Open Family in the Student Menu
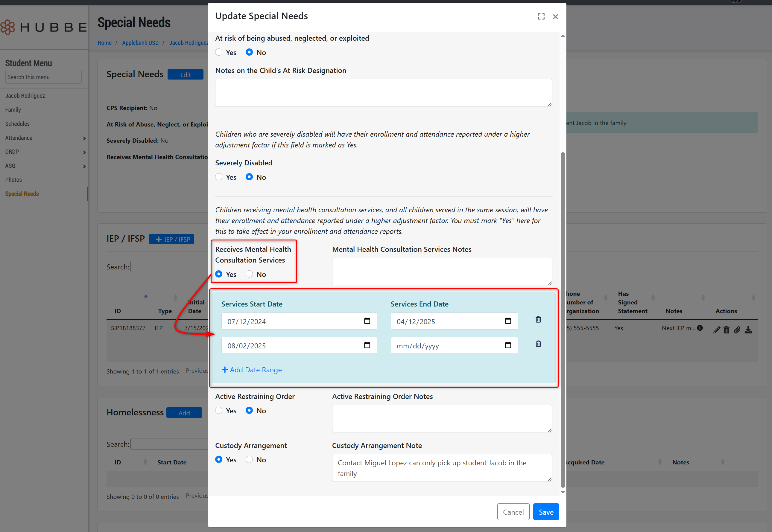Viewport: 772px width, 532px height. (13, 110)
